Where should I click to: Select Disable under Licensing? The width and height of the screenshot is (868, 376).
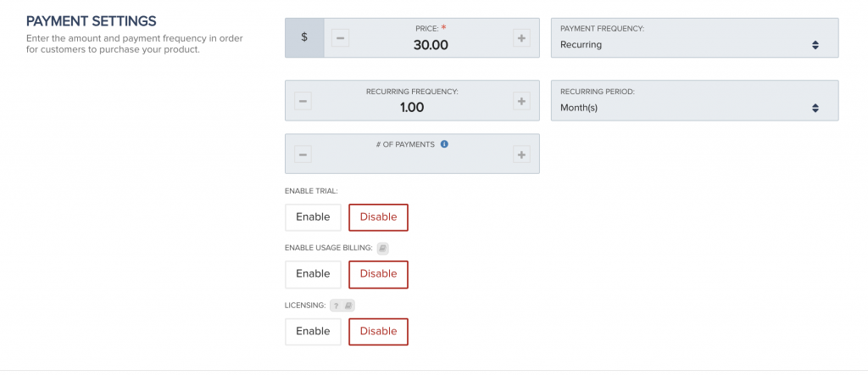coord(378,331)
